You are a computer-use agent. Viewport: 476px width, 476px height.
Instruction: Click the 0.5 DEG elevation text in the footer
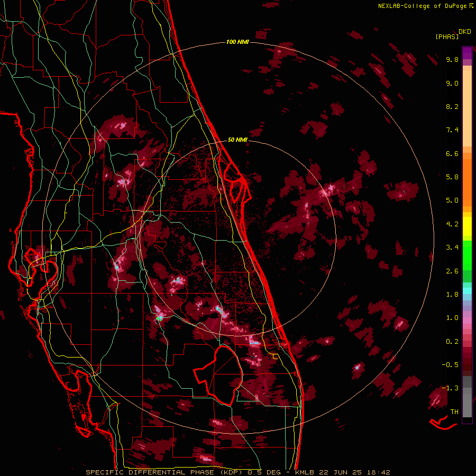[264, 472]
